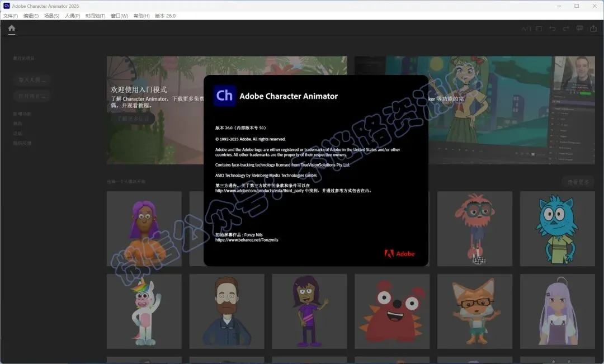Click the 版本 26.0 menu item
The width and height of the screenshot is (604, 364).
point(165,16)
